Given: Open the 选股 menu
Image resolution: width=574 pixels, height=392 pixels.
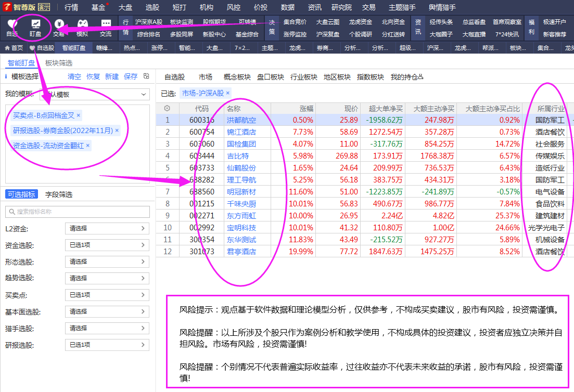Looking at the screenshot, I should point(152,7).
